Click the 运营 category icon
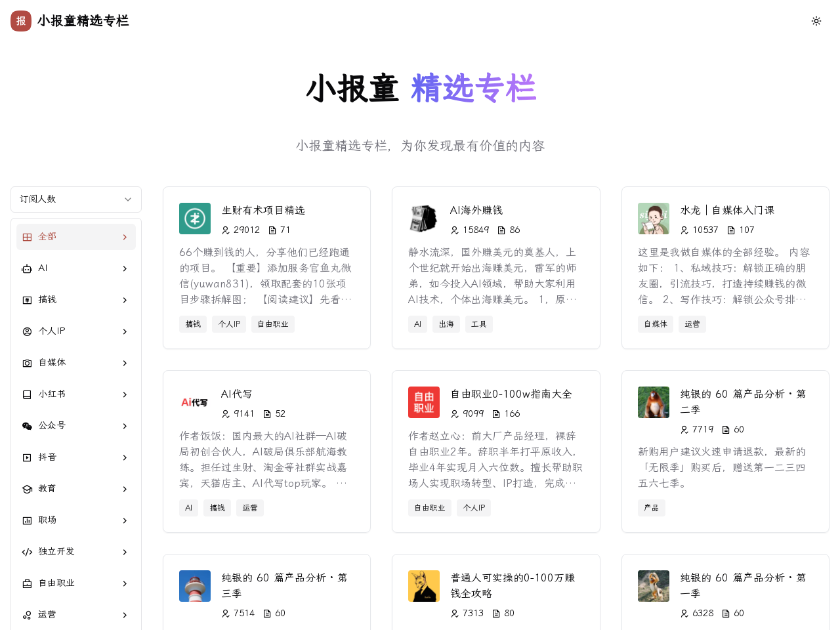840x630 pixels. click(x=27, y=615)
